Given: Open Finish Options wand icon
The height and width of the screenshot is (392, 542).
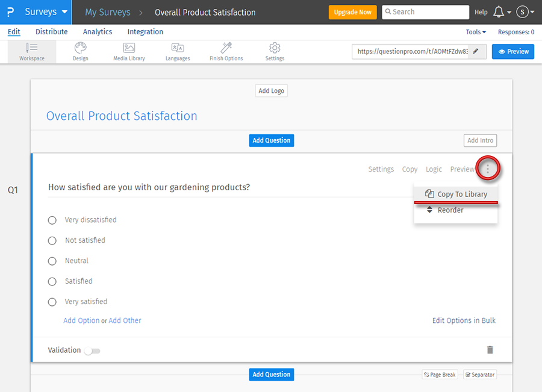Looking at the screenshot, I should point(226,48).
